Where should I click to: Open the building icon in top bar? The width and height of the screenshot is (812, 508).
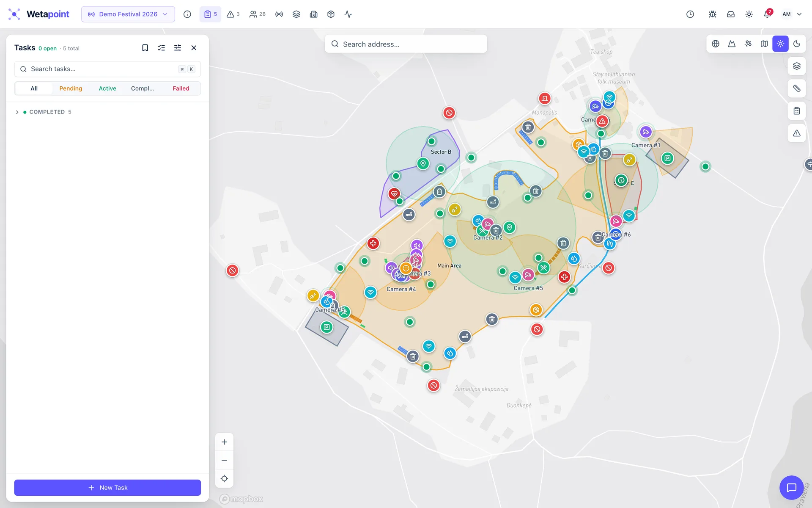click(x=313, y=14)
